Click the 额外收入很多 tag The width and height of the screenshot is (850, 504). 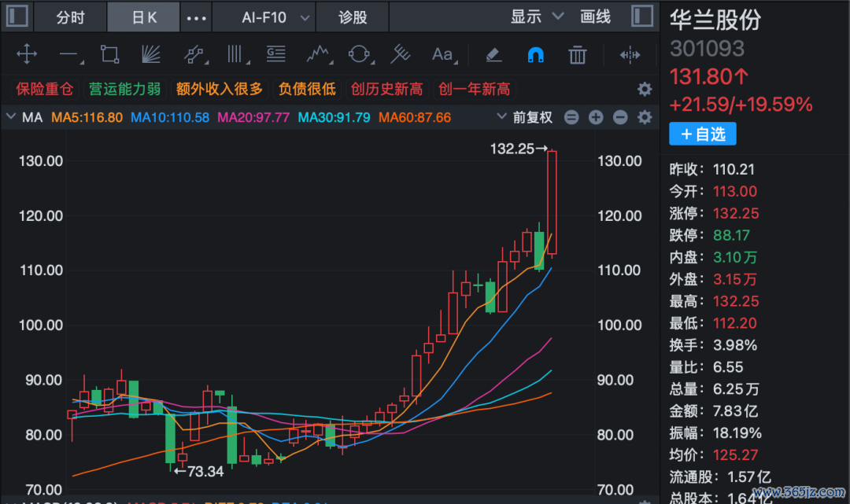pyautogui.click(x=220, y=89)
